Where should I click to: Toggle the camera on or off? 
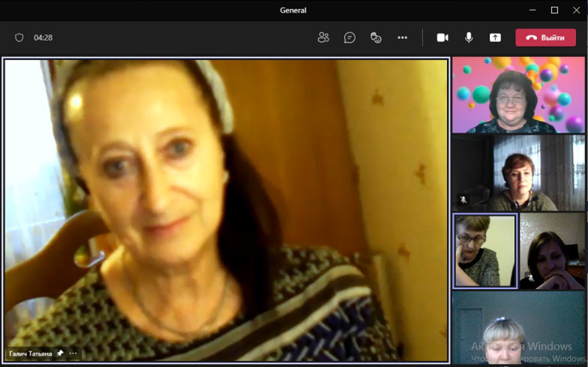pyautogui.click(x=442, y=38)
